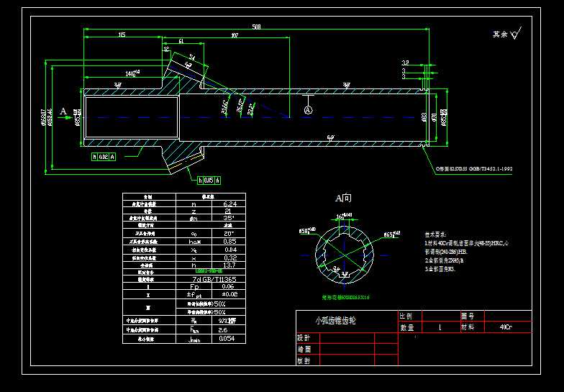Select the part name 小弧齿锥齿轮 in title block

click(335, 321)
